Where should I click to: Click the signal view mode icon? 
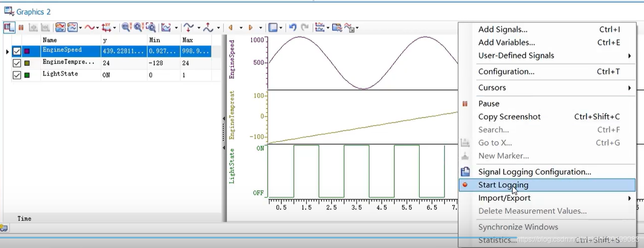[x=72, y=28]
